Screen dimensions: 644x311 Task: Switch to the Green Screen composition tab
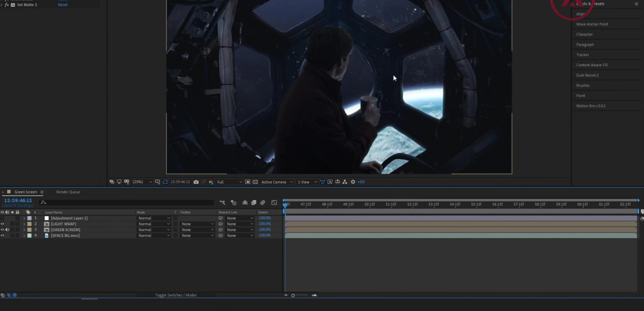click(x=26, y=192)
